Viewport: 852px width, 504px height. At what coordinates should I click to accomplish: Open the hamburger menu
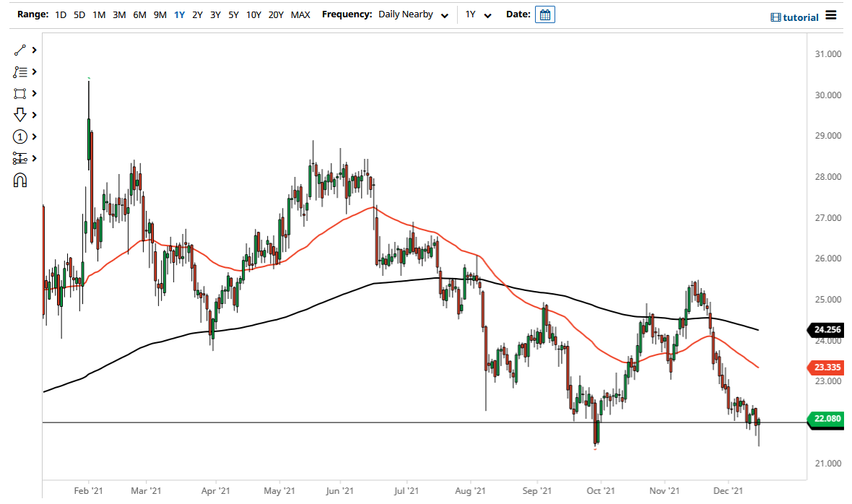[x=831, y=15]
